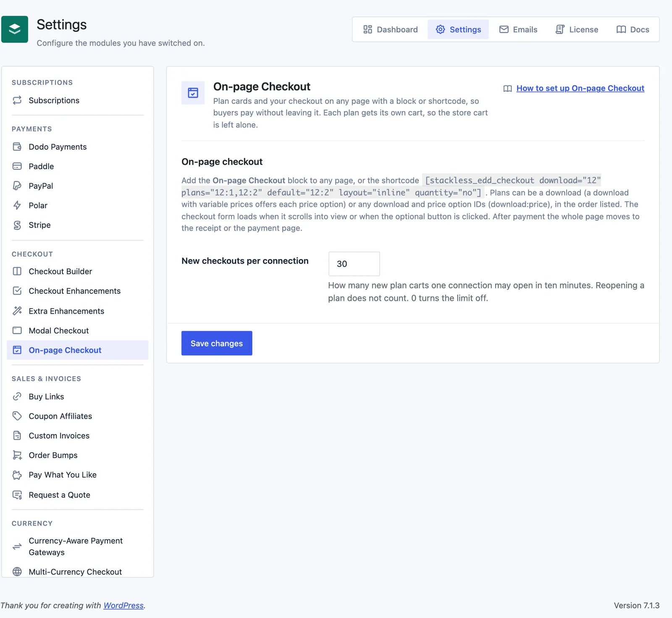
Task: Click the Multi-Currency Checkout globe icon
Action: click(x=17, y=571)
